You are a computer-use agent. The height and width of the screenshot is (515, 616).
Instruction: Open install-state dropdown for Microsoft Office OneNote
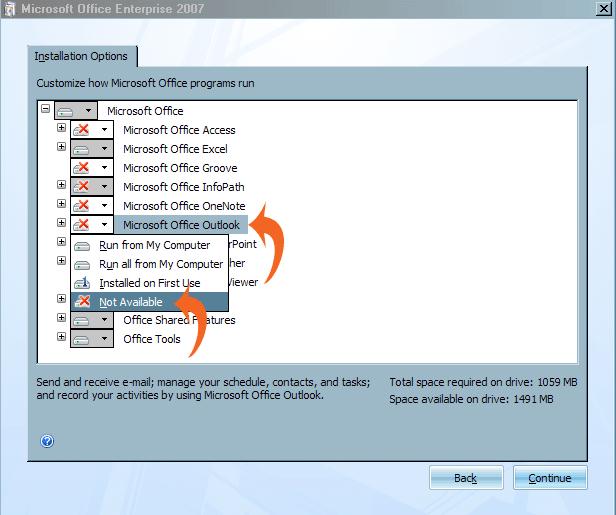(x=92, y=205)
